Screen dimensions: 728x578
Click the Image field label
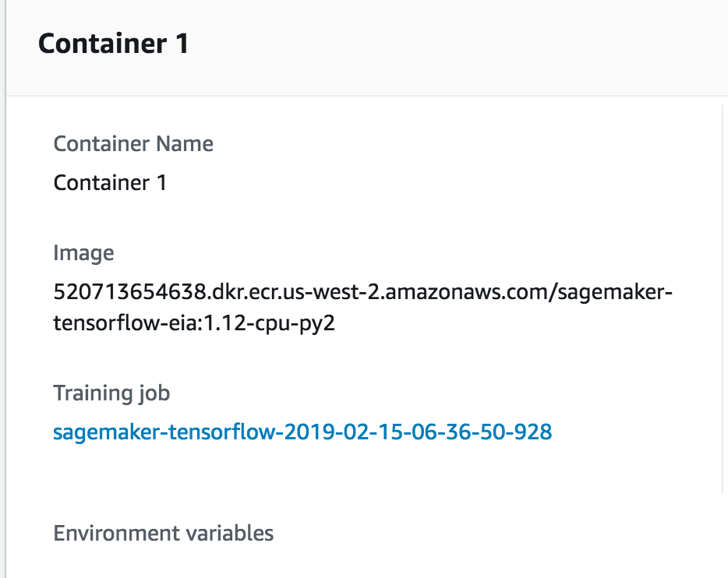(x=83, y=253)
